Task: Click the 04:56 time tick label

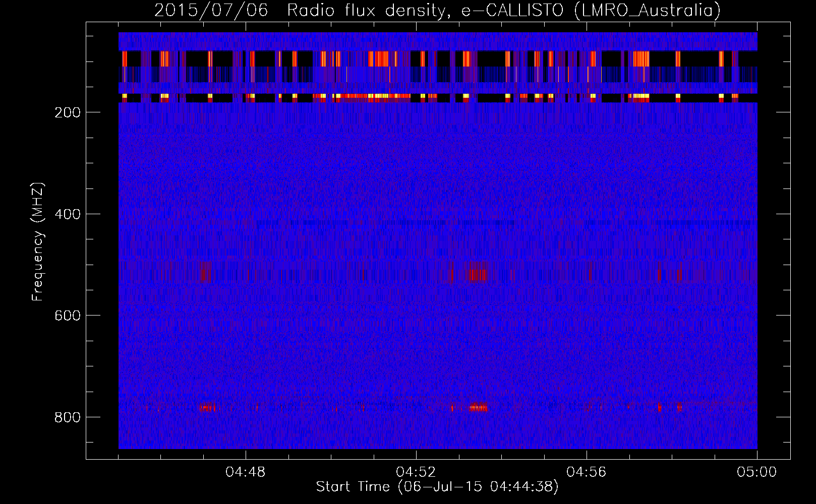Action: pos(587,472)
